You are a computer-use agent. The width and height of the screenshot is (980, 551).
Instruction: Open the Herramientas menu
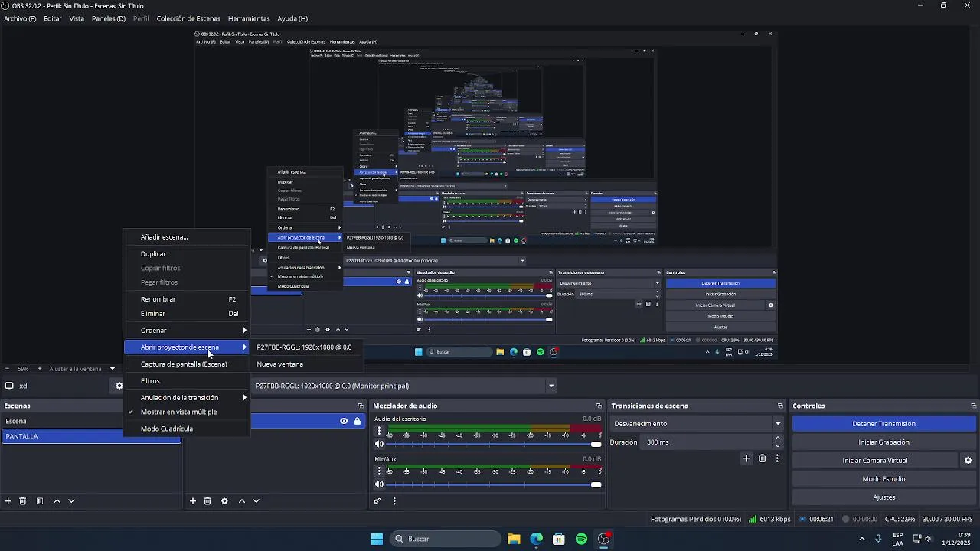249,18
